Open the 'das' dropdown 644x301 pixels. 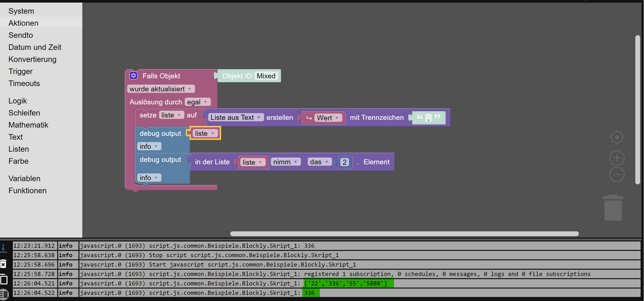tap(319, 161)
